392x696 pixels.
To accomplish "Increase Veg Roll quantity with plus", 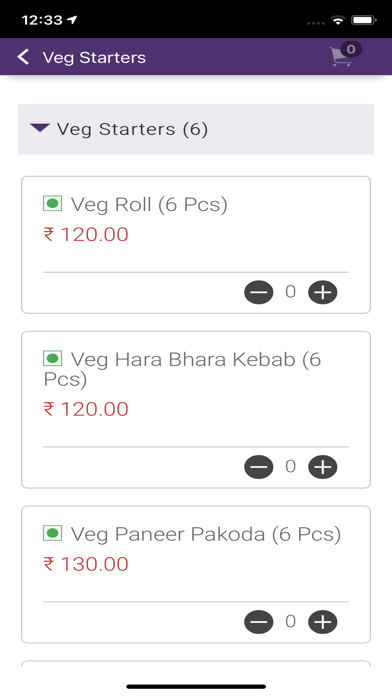I will [x=323, y=292].
